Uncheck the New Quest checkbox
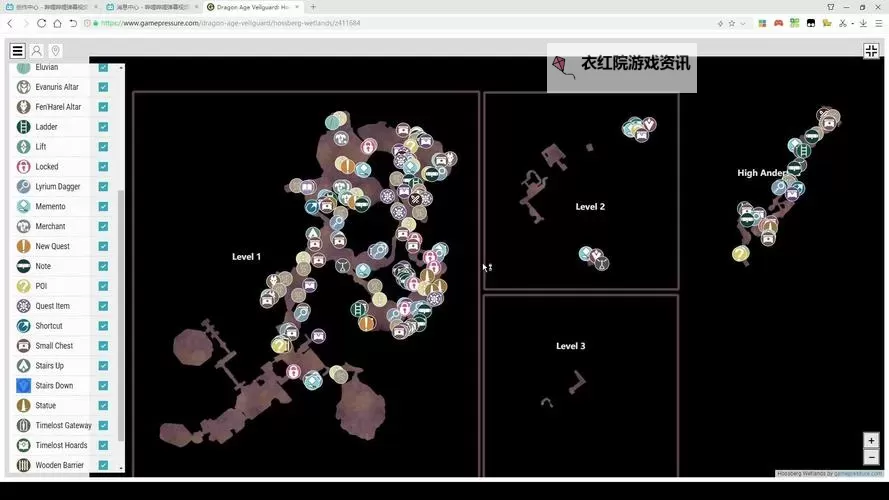Viewport: 889px width, 500px height. pos(103,246)
